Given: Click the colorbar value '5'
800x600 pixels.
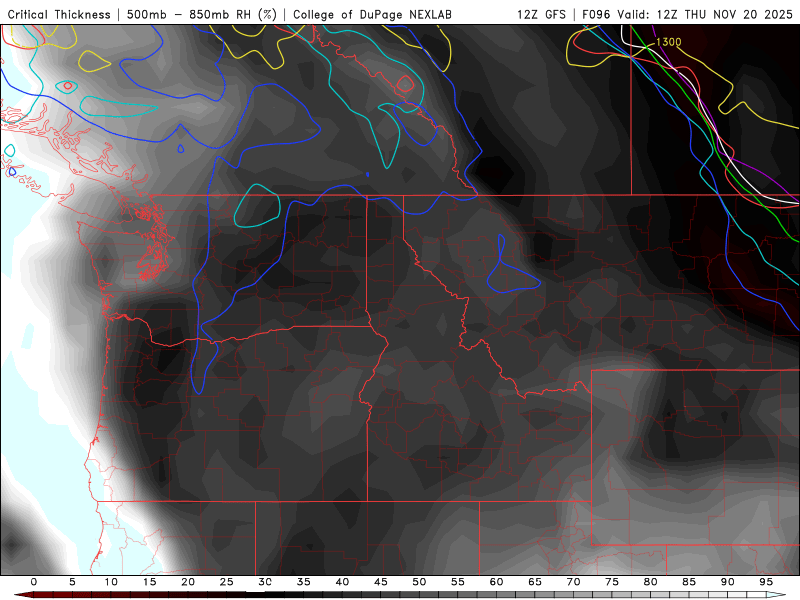Looking at the screenshot, I should (72, 582).
